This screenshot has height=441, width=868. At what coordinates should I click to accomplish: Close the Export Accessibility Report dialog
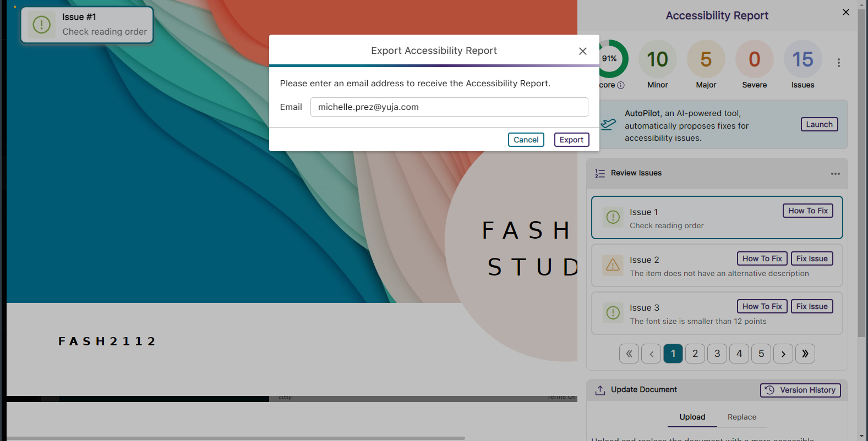point(582,51)
